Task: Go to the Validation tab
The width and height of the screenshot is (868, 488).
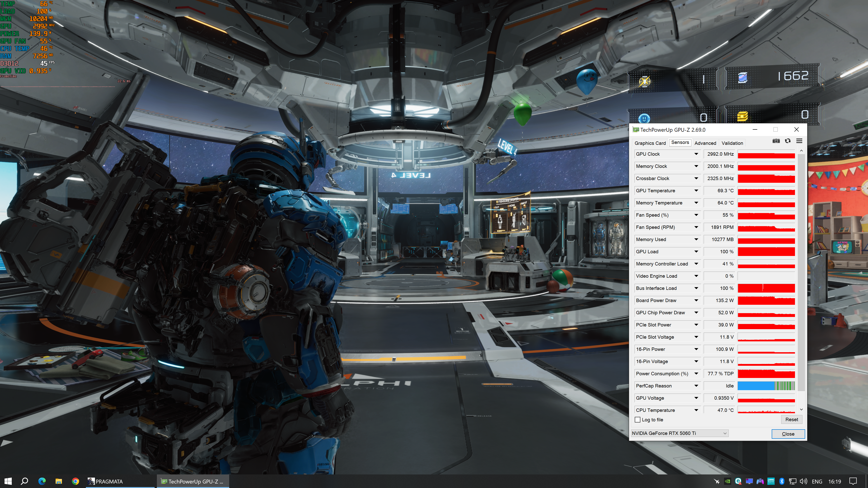Action: click(x=732, y=143)
